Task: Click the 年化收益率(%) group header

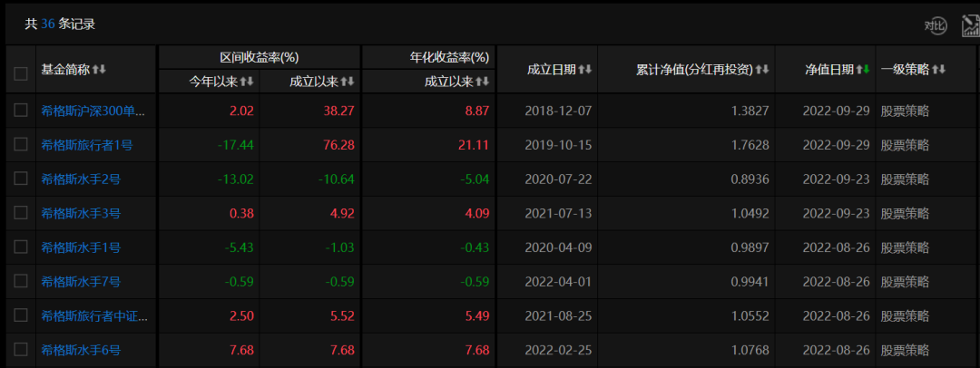Action: tap(449, 57)
